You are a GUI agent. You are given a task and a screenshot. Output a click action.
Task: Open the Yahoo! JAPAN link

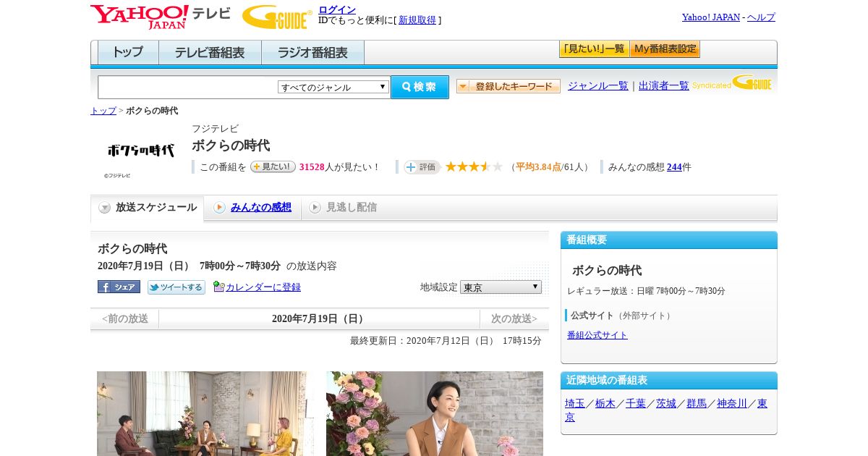click(x=711, y=17)
